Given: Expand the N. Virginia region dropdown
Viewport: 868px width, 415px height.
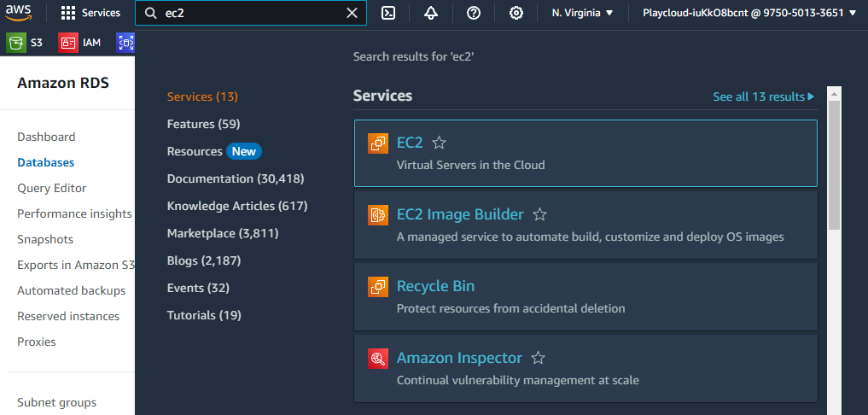Looking at the screenshot, I should click(x=583, y=13).
